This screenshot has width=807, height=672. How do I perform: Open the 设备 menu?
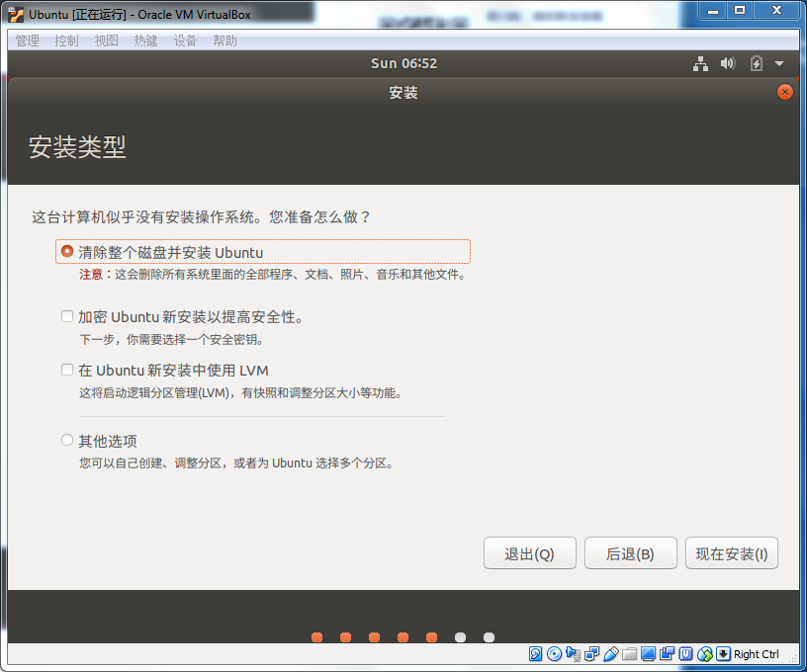coord(185,41)
